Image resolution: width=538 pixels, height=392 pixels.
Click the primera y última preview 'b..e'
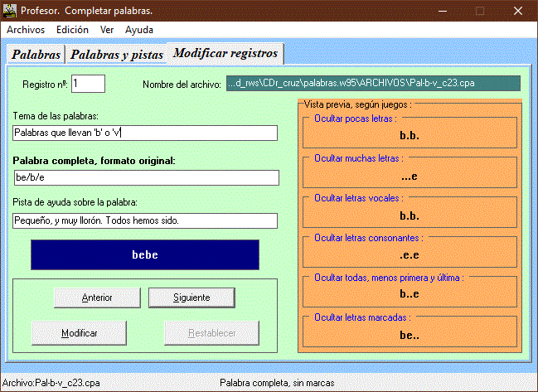pos(410,294)
